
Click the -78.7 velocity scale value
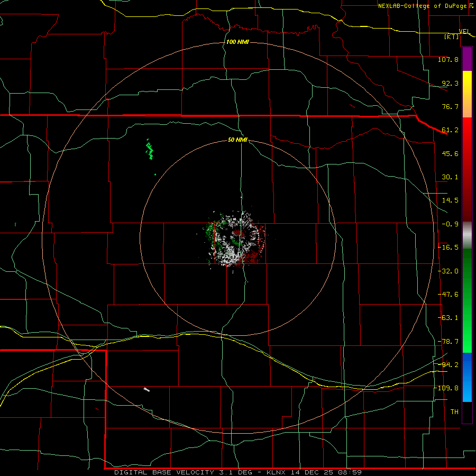(x=448, y=342)
